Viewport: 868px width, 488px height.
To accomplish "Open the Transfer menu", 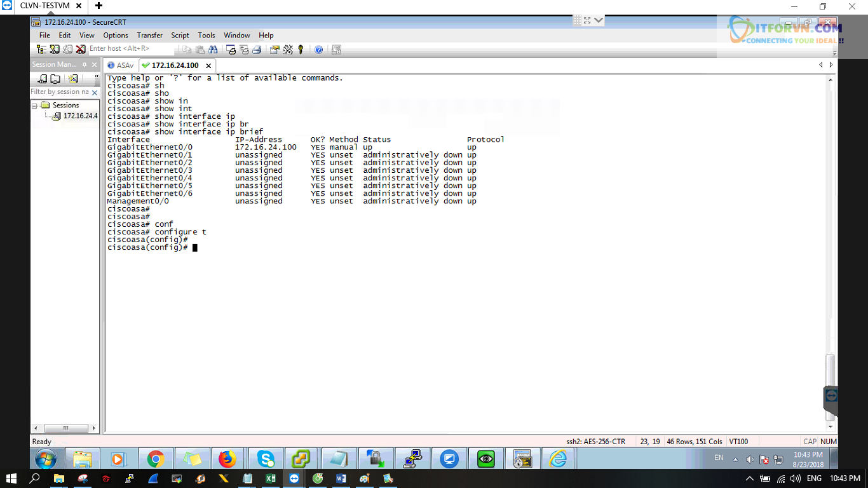I will pos(149,36).
